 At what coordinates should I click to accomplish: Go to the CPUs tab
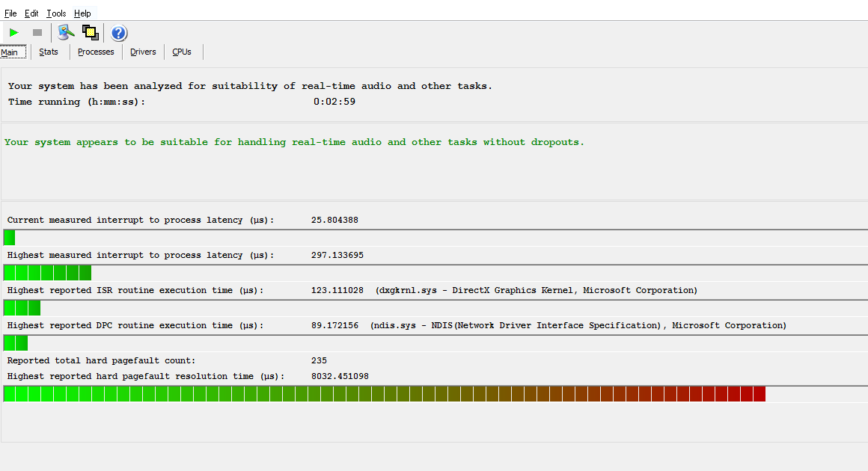(182, 52)
